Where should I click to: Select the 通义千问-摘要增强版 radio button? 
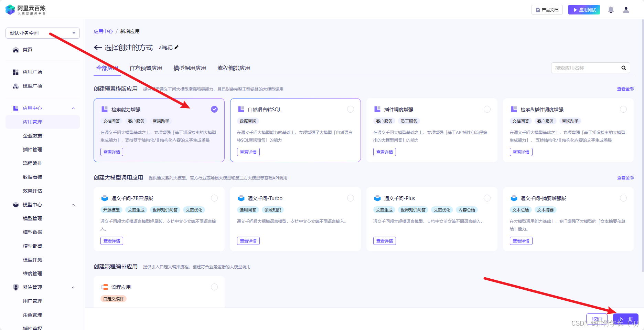click(623, 198)
